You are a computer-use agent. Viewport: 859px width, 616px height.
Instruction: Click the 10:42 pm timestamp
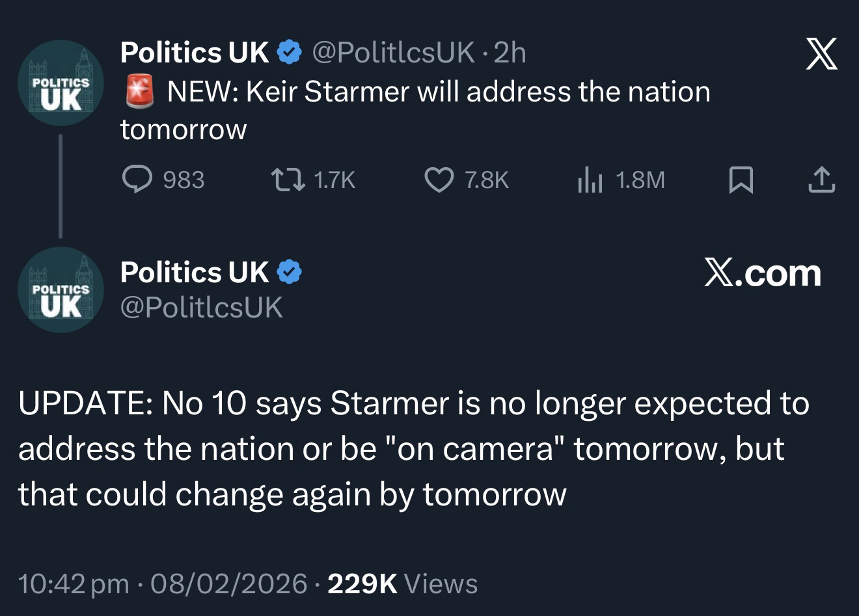pos(73,583)
